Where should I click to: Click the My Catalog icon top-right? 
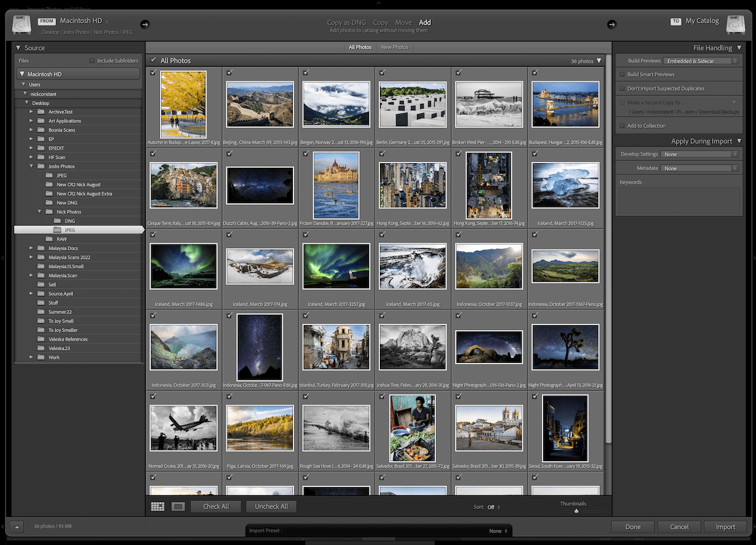click(x=736, y=24)
